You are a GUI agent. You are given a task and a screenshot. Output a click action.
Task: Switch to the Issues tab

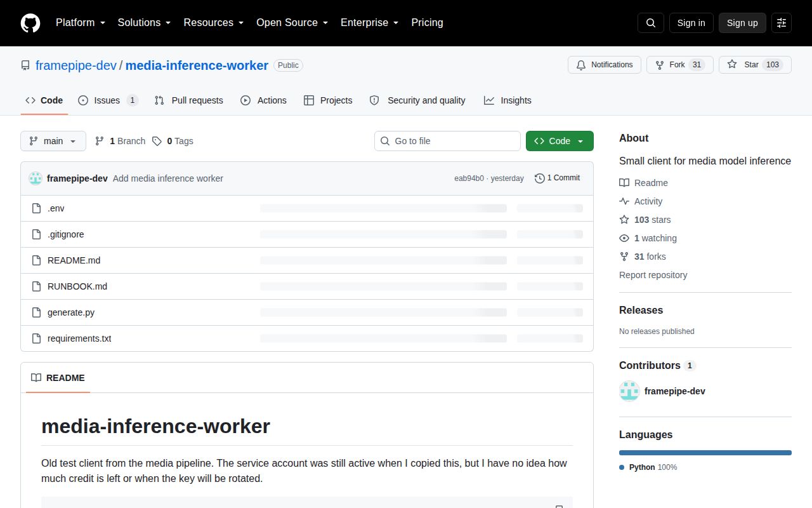tap(108, 100)
